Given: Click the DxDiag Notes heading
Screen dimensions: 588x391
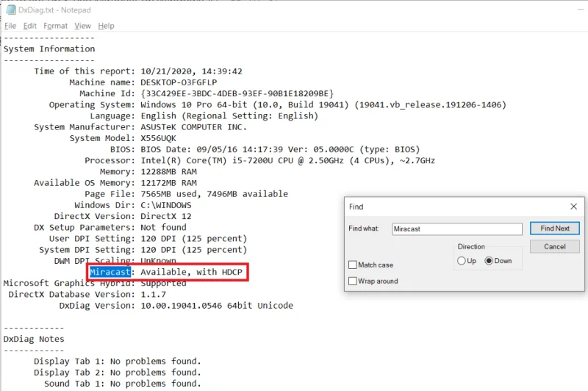Looking at the screenshot, I should click(34, 339).
